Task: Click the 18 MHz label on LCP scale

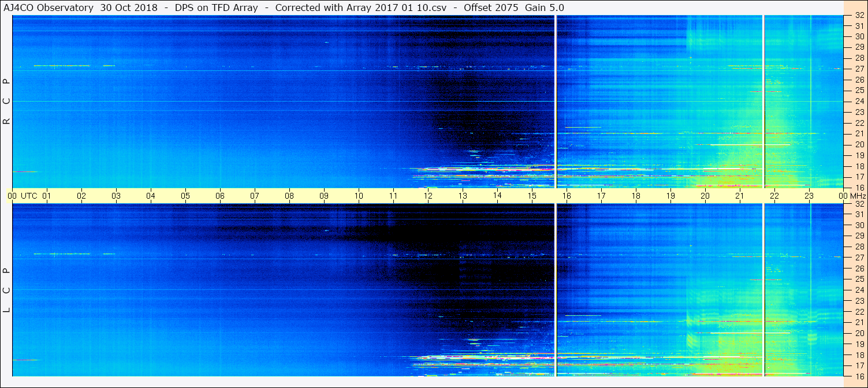Action: click(x=859, y=355)
